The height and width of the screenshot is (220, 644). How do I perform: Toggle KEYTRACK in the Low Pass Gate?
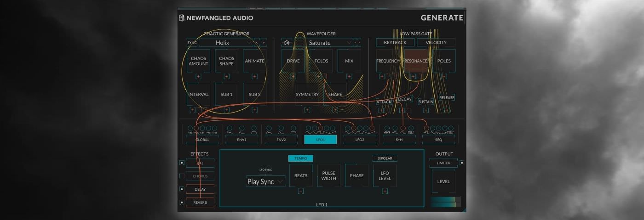coord(395,42)
